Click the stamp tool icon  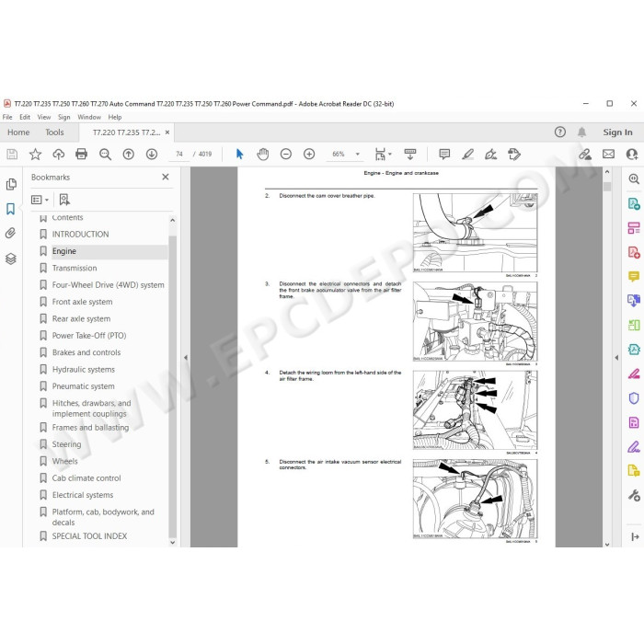[x=513, y=154]
